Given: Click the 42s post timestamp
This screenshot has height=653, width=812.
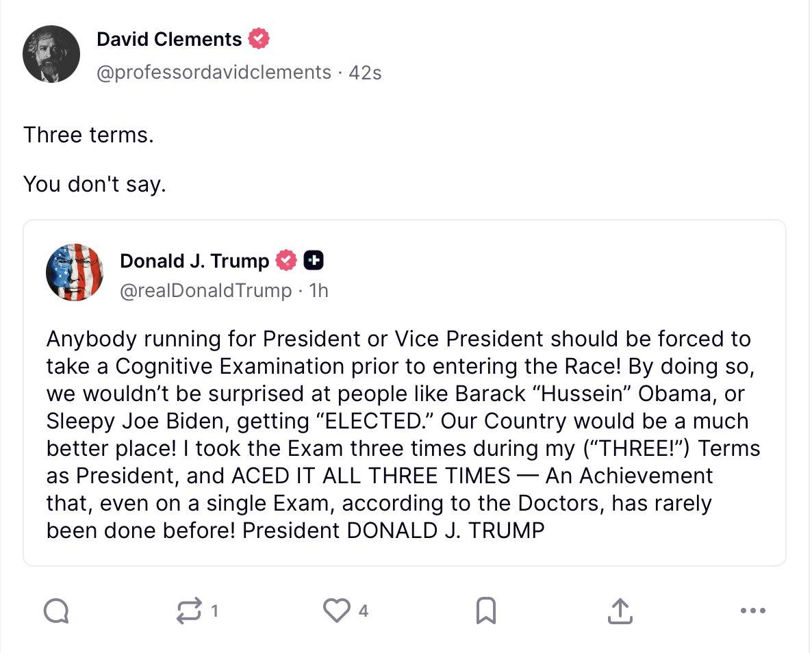Looking at the screenshot, I should pyautogui.click(x=366, y=72).
